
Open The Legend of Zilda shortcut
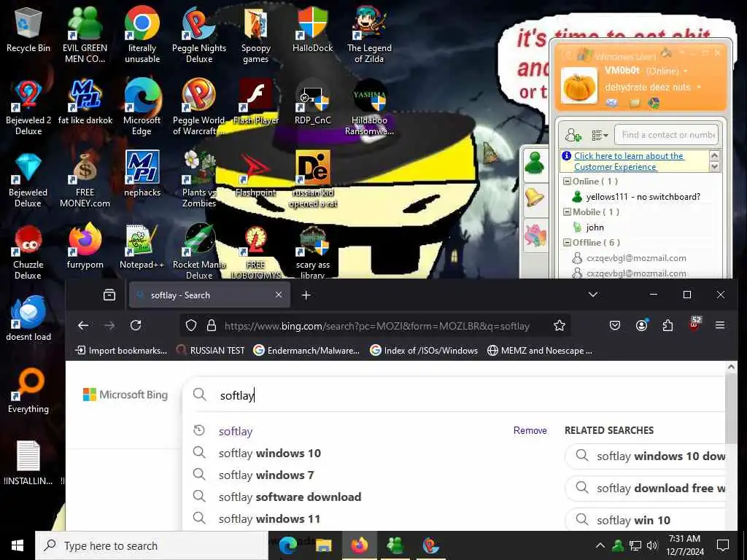pos(369,34)
